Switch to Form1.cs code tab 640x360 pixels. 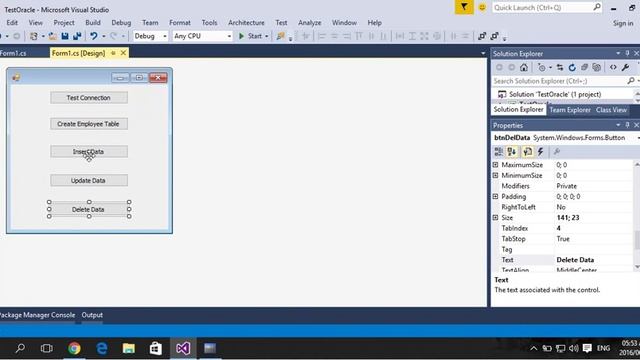[x=13, y=53]
